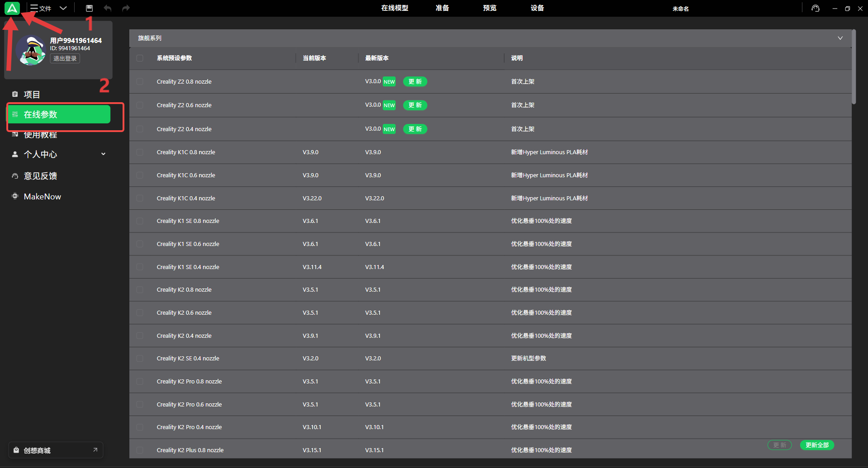Click the Creality K1C 0.4 nozzle row name
This screenshot has height=468, width=868.
(186, 198)
